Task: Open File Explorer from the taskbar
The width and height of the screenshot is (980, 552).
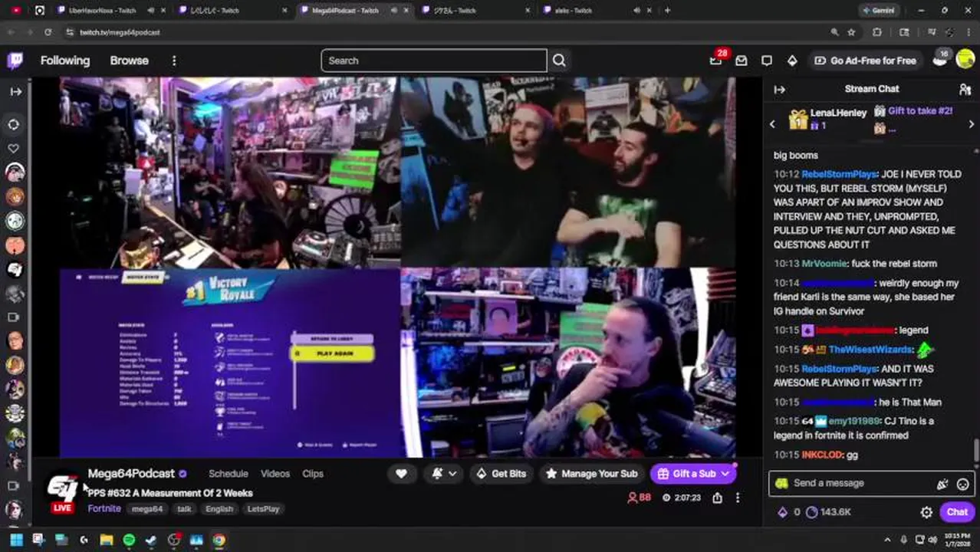Action: pyautogui.click(x=107, y=540)
